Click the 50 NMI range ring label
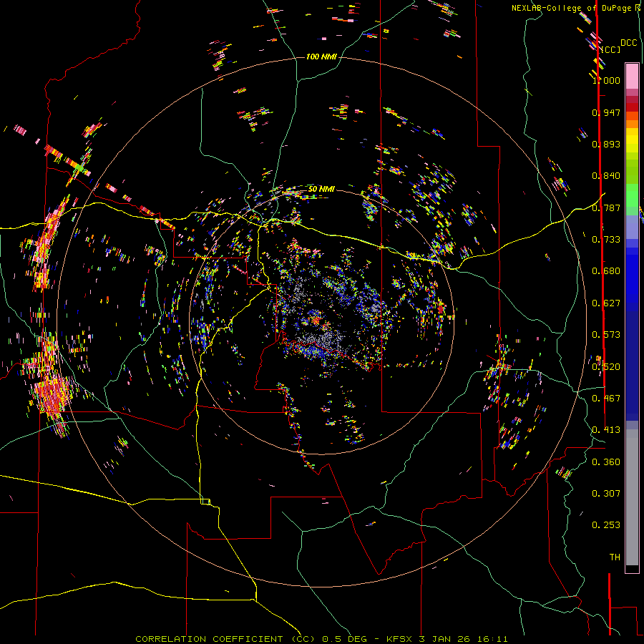 tap(321, 189)
